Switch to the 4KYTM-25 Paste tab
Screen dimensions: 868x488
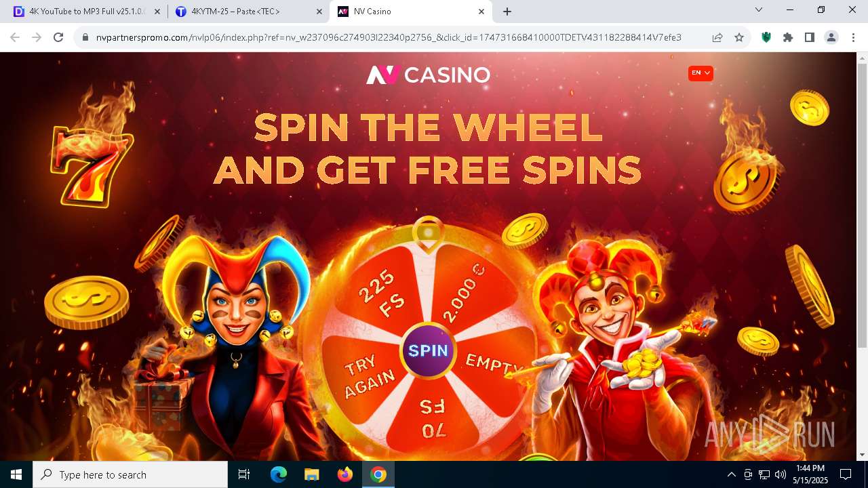(247, 12)
